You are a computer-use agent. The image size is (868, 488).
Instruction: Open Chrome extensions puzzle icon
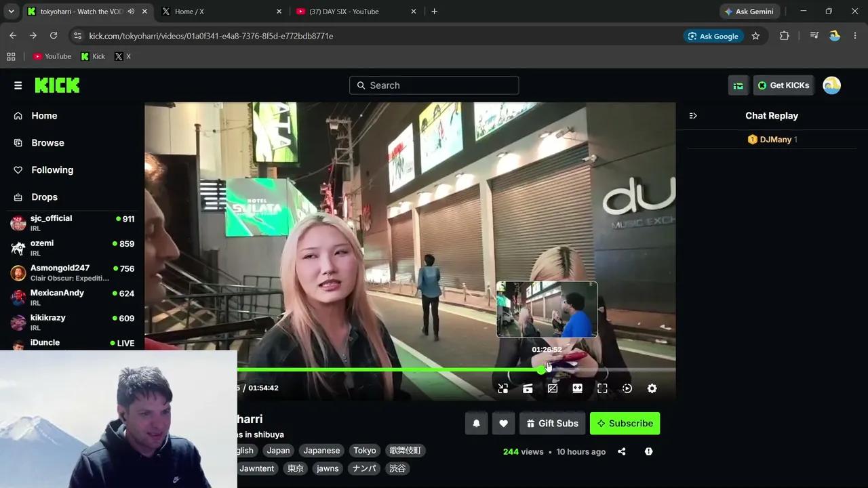pyautogui.click(x=784, y=36)
